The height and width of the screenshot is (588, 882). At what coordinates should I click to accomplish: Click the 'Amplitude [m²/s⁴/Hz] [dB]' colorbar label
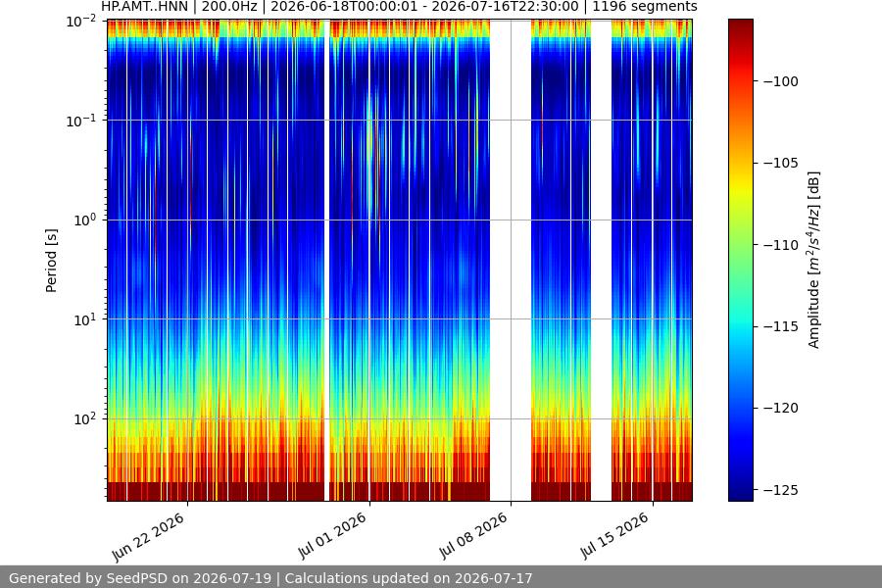(814, 260)
